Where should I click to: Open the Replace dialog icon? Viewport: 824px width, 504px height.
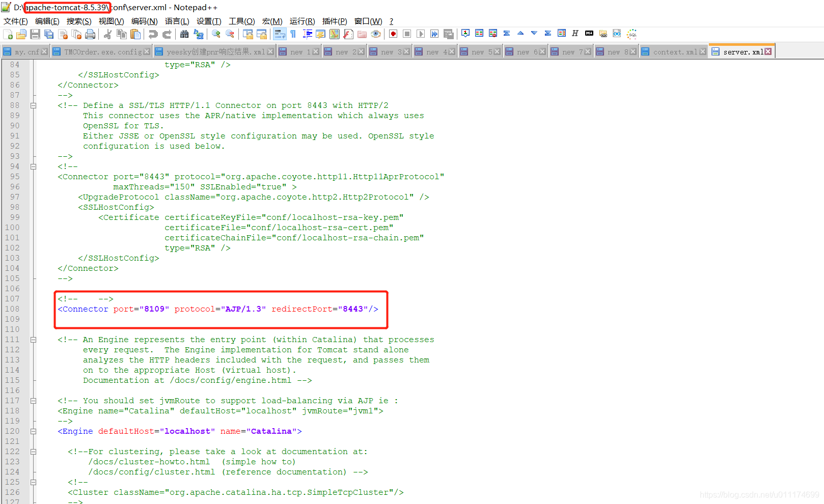tap(198, 34)
